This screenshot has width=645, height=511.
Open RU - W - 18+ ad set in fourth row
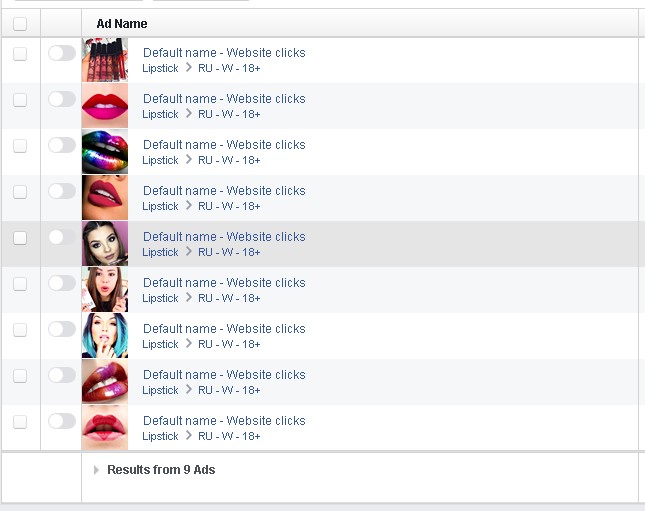coord(229,206)
